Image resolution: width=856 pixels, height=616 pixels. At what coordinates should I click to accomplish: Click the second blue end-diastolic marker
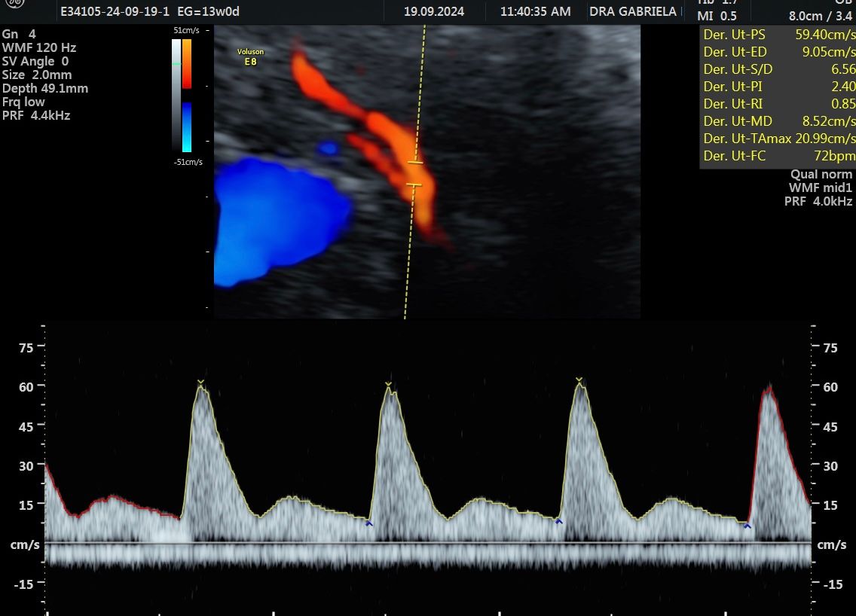click(x=558, y=520)
